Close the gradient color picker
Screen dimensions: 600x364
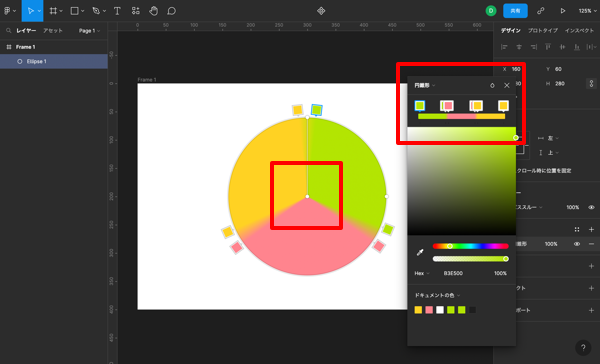[x=507, y=85]
